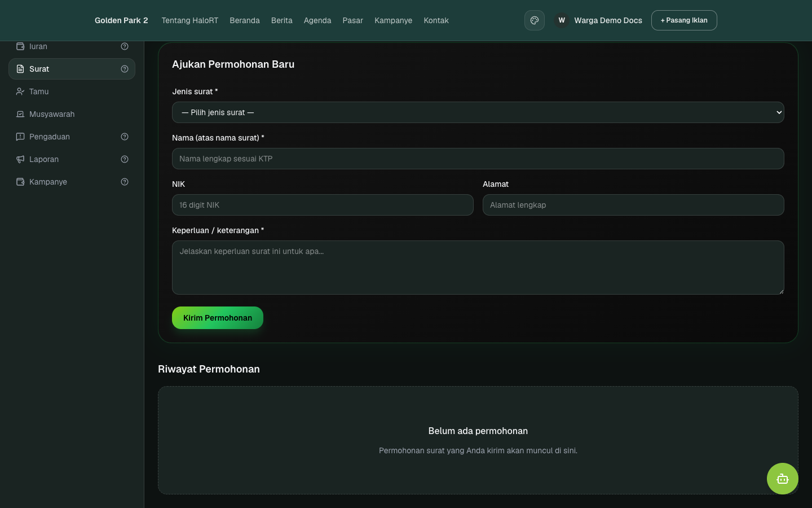Click the W user avatar
This screenshot has width=812, height=508.
562,20
